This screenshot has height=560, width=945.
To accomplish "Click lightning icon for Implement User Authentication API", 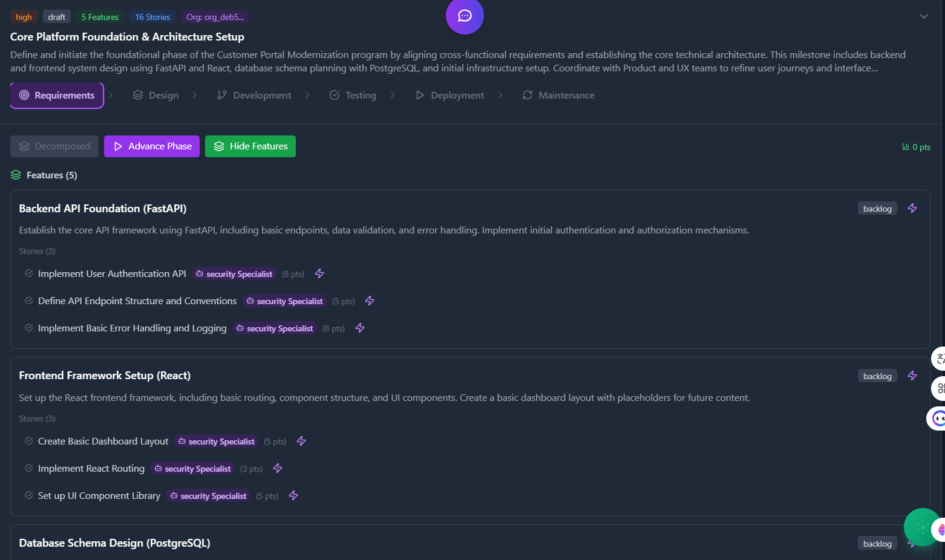I will (x=319, y=274).
